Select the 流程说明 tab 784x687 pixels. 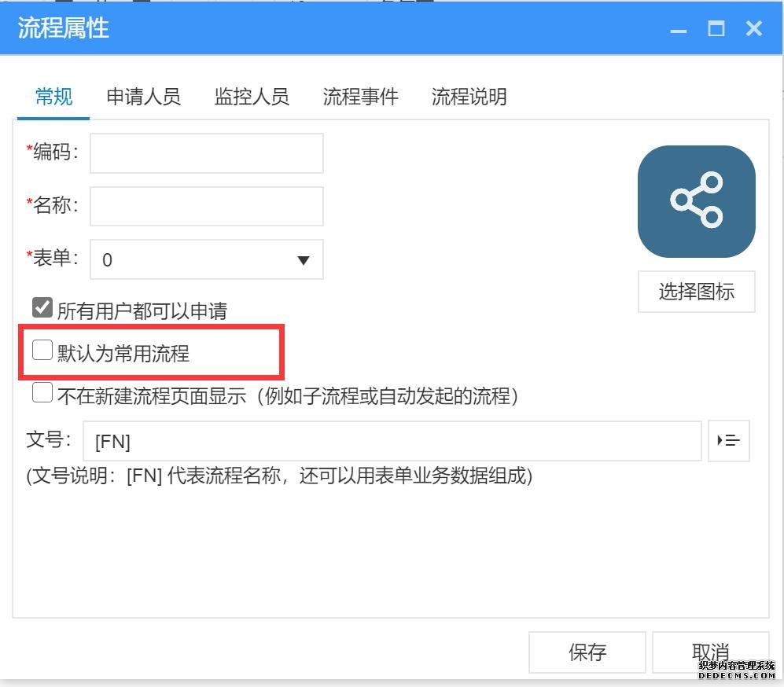469,97
